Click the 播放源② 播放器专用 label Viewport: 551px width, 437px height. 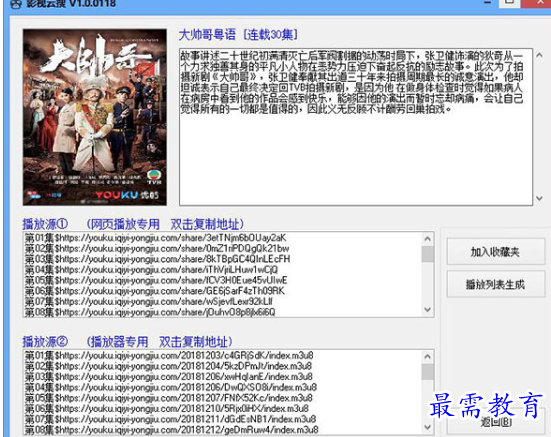click(x=127, y=341)
